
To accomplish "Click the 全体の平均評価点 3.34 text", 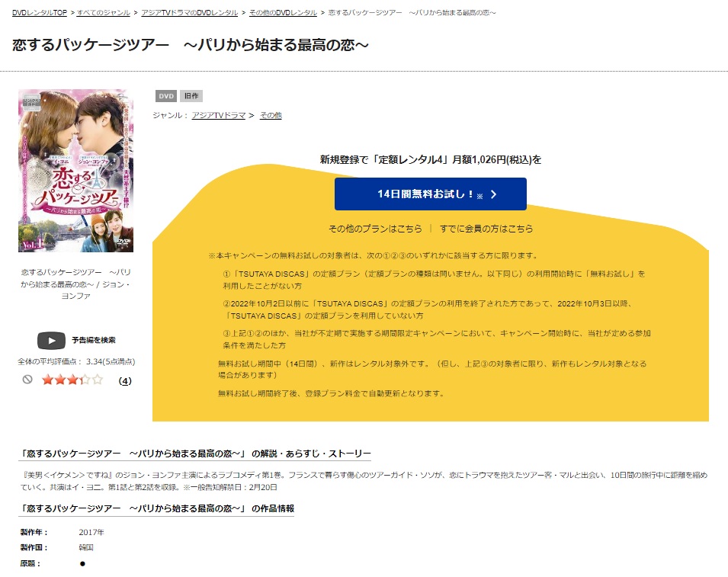I will click(x=76, y=361).
